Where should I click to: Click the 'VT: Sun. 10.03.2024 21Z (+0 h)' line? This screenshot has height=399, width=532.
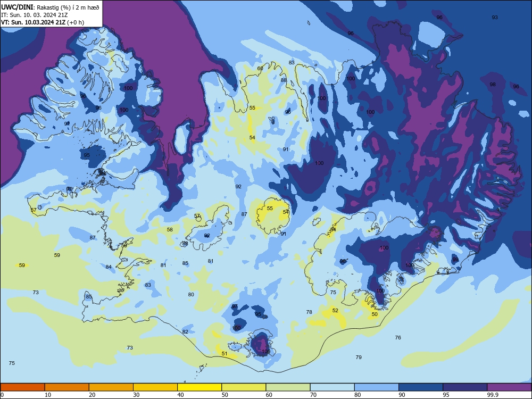coord(43,22)
